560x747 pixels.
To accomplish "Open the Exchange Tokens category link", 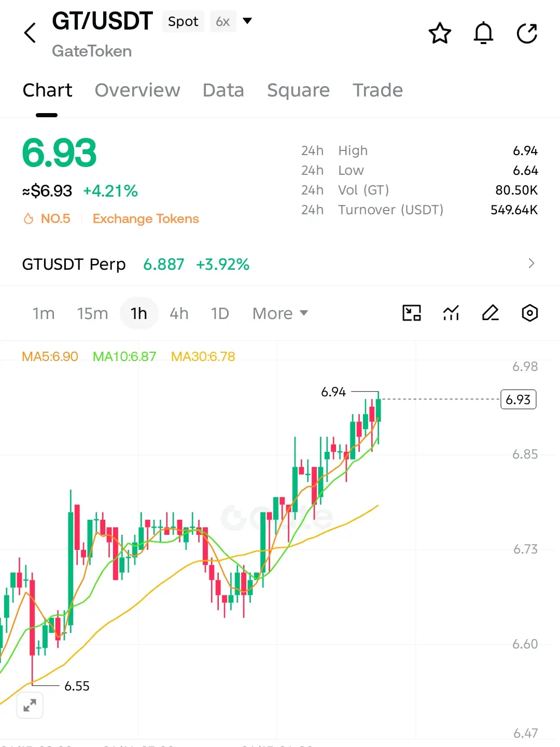I will pos(146,219).
